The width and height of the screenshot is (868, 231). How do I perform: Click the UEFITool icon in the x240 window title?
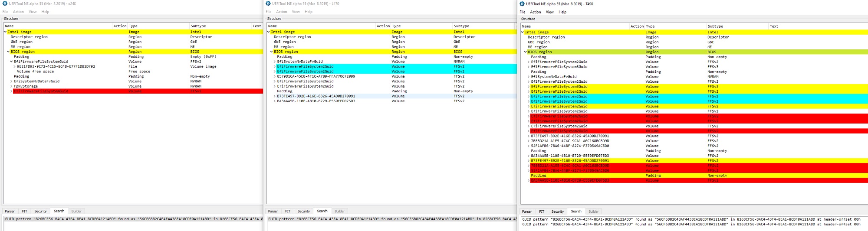click(5, 3)
